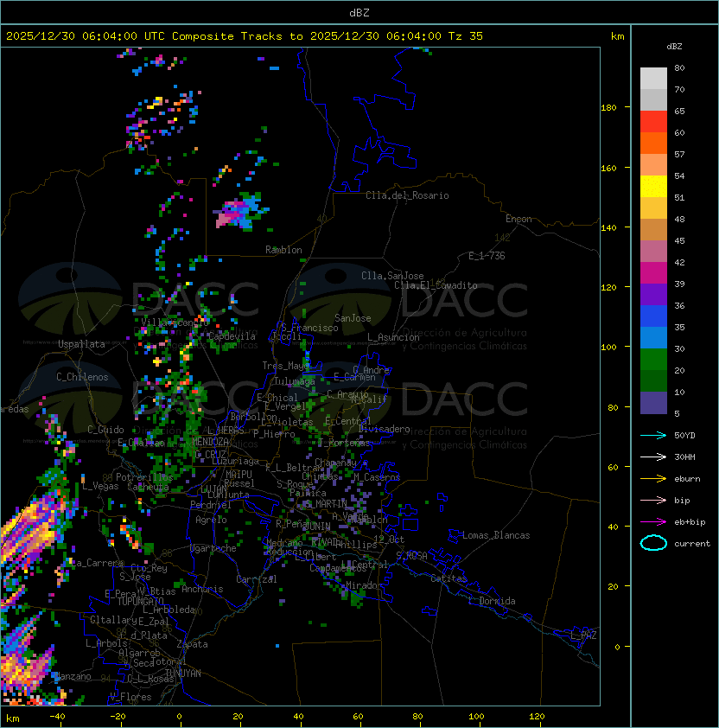The width and height of the screenshot is (719, 728).
Task: Click the 'V_Flores' map label
Action: pos(130,697)
